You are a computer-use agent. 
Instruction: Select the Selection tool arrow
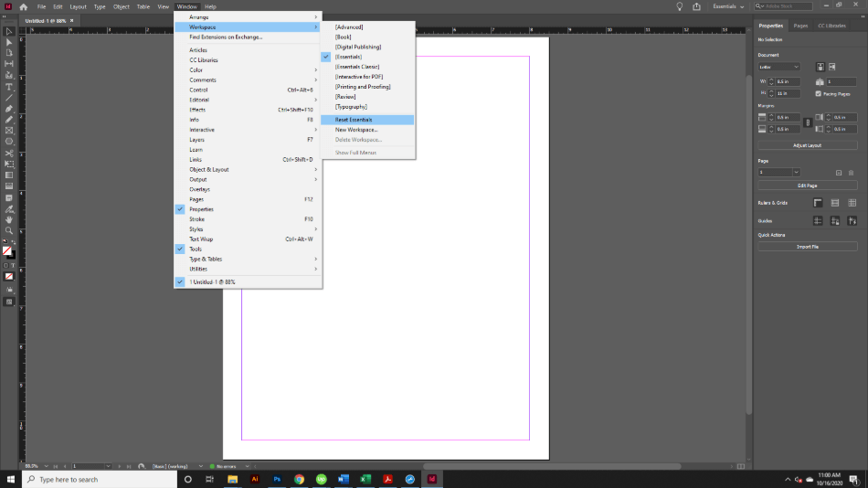click(x=9, y=32)
